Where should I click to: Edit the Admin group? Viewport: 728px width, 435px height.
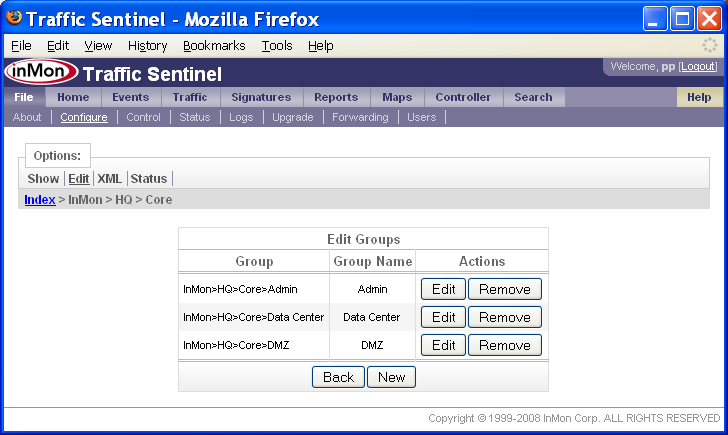[x=443, y=289]
